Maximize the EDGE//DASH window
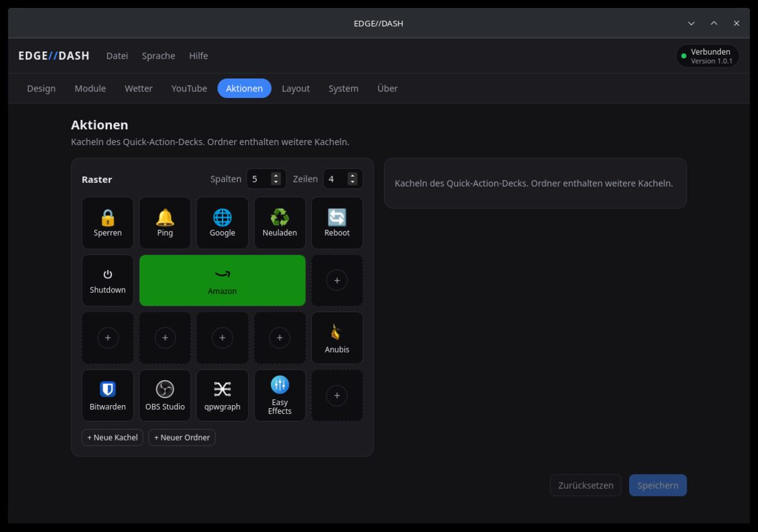This screenshot has width=758, height=532. point(714,23)
